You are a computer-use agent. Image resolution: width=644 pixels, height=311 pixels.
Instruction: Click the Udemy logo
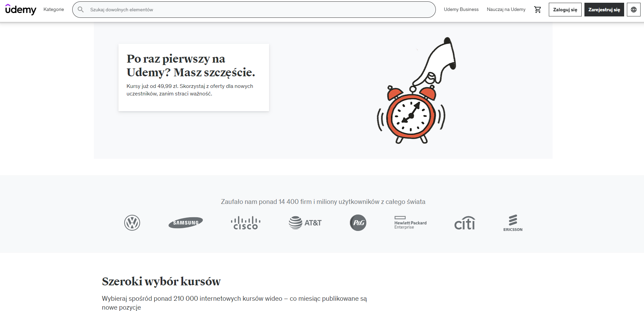coord(21,10)
